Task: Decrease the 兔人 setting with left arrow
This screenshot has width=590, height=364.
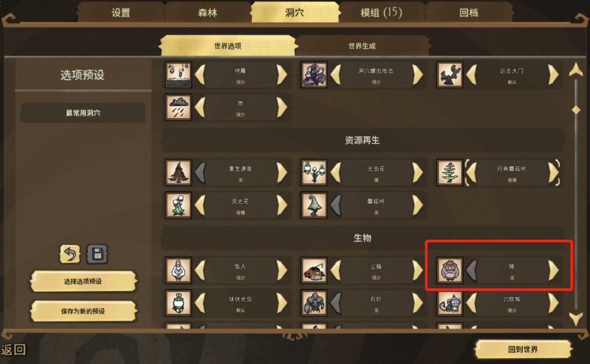Action: 200,270
